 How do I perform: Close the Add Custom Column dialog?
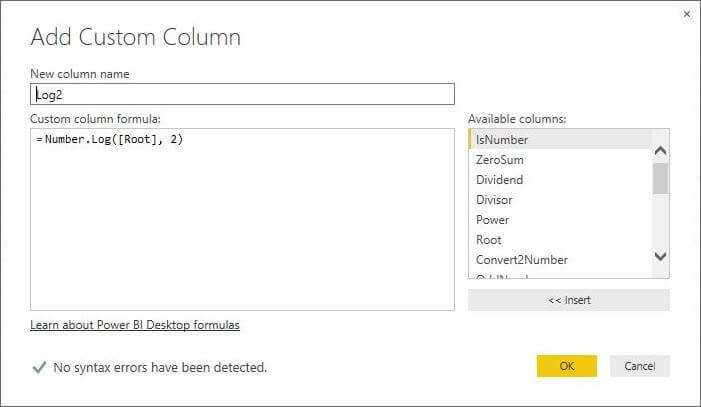pyautogui.click(x=686, y=14)
